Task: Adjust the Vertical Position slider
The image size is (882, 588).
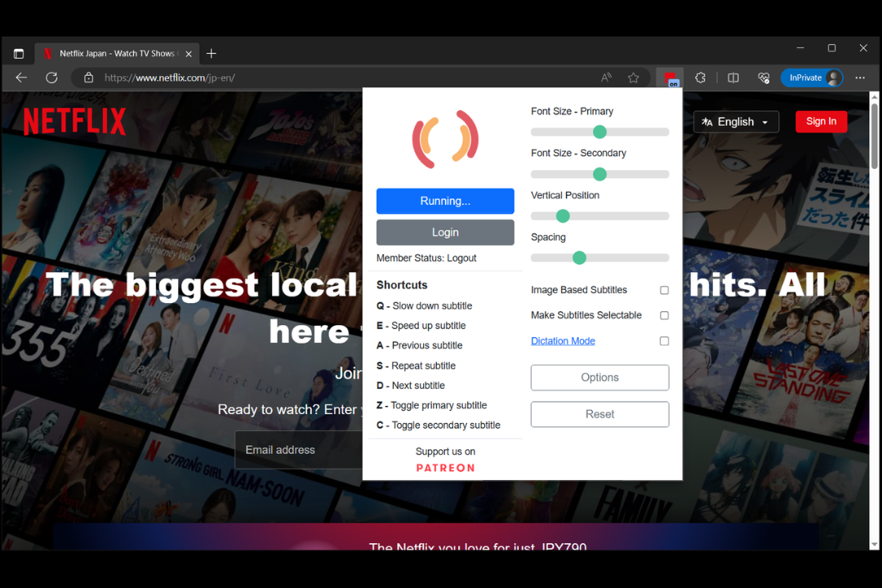Action: click(599, 216)
